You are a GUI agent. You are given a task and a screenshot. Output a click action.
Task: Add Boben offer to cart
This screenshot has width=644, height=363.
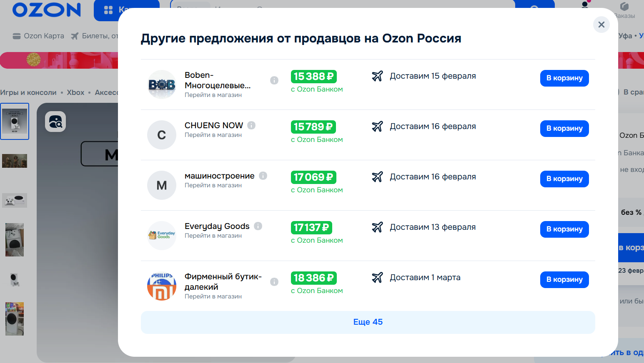tap(564, 78)
